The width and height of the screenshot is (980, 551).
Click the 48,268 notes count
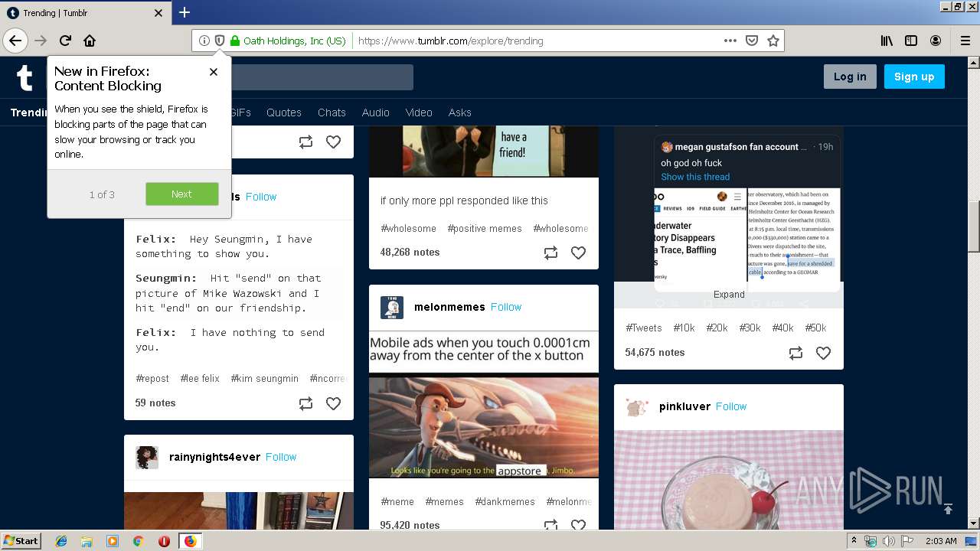click(x=410, y=253)
